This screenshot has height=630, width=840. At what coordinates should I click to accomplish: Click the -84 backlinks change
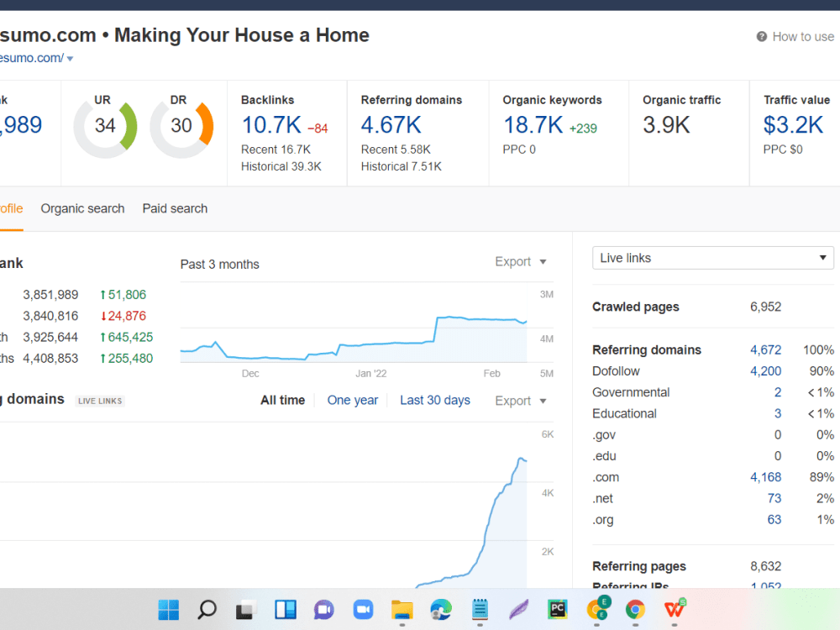tap(318, 129)
